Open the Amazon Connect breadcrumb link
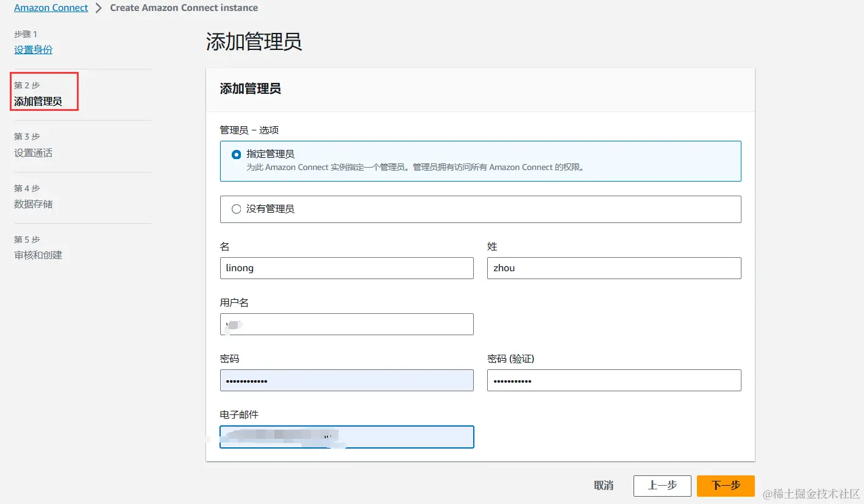 51,8
